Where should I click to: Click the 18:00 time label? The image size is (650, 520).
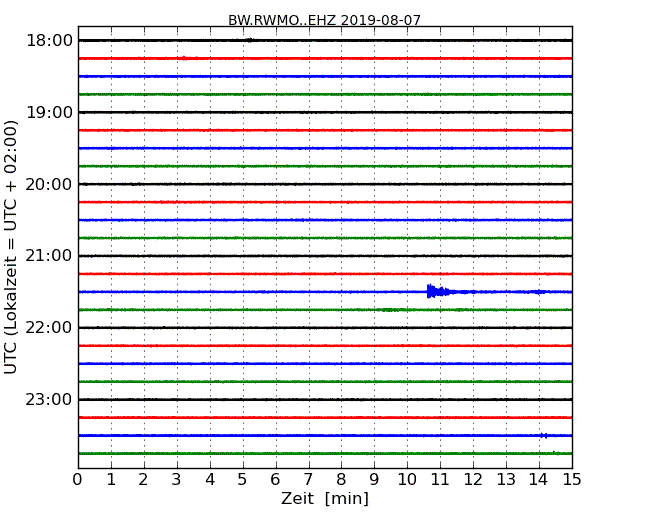(x=49, y=41)
